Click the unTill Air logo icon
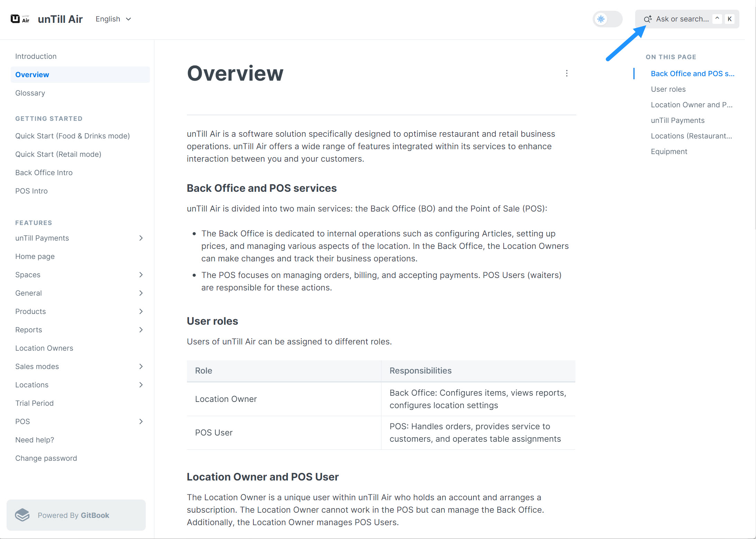756x539 pixels. tap(20, 19)
